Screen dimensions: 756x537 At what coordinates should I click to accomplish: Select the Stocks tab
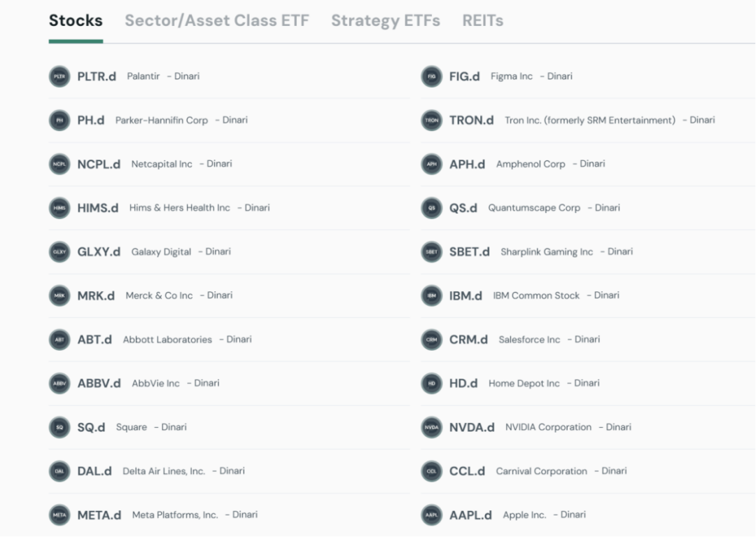(x=76, y=20)
